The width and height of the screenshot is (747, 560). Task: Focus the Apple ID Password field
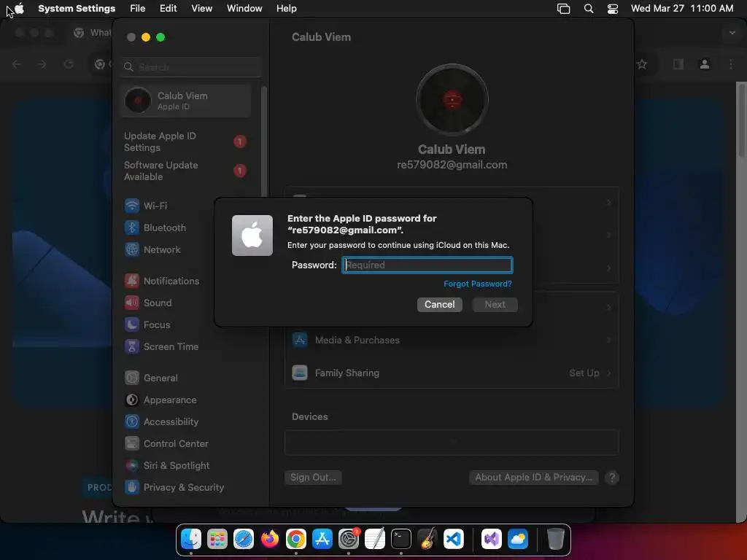pyautogui.click(x=427, y=265)
